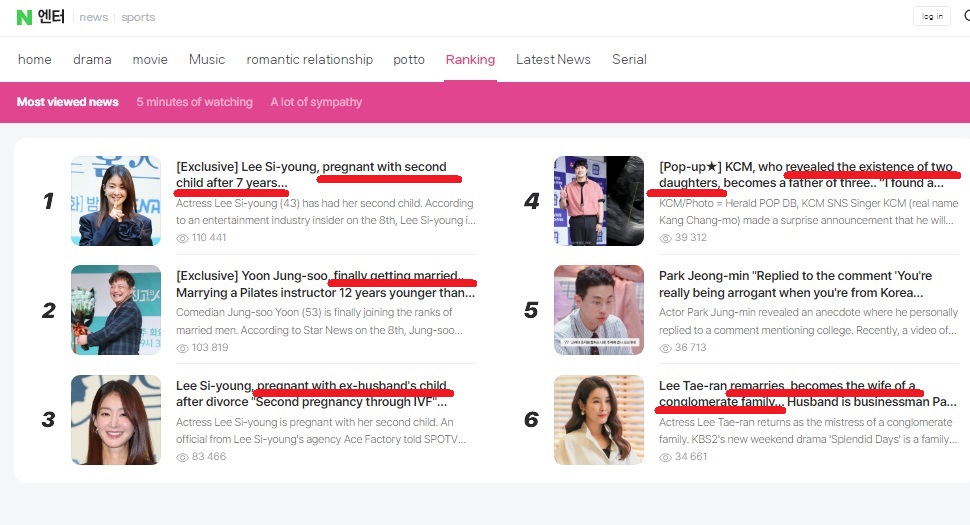Open the drama tab
970x525 pixels.
tap(92, 59)
